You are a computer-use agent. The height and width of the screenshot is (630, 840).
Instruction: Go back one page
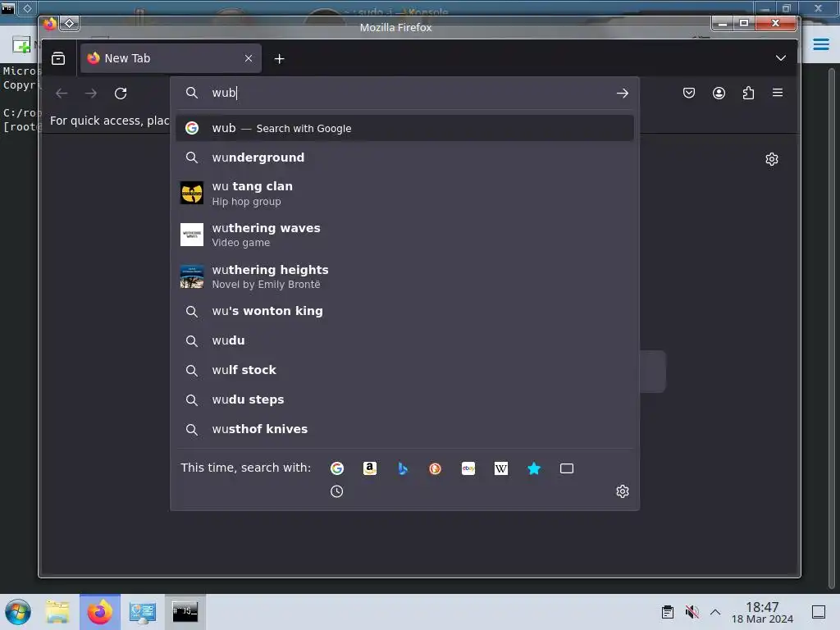[62, 94]
